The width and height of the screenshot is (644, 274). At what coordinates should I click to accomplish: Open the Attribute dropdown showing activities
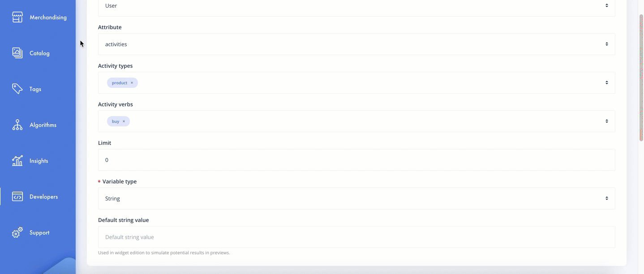[356, 44]
